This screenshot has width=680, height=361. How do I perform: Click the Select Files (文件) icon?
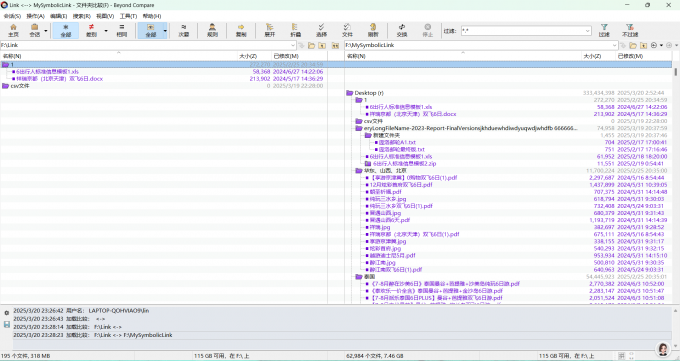click(x=347, y=30)
